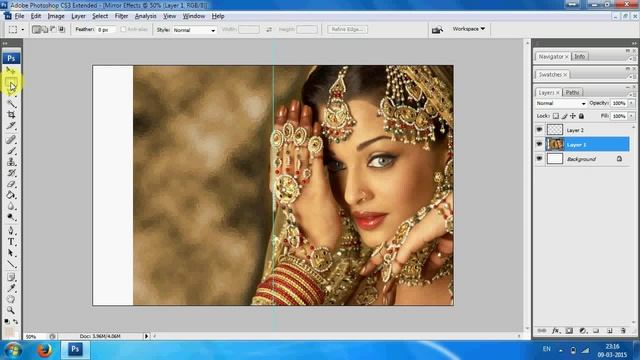Toggle the Anti-alias checkbox
The width and height of the screenshot is (640, 360).
tap(123, 29)
